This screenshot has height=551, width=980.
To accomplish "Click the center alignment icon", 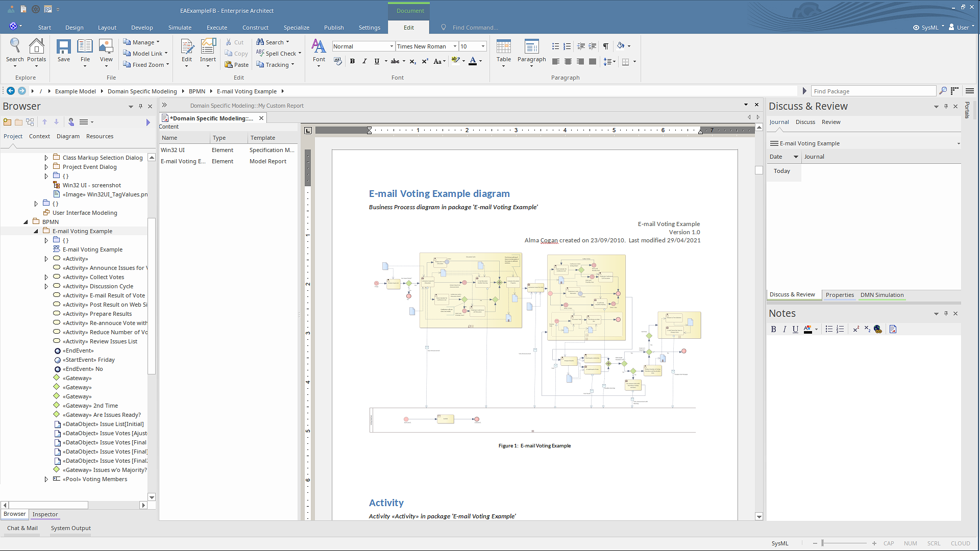I will tap(568, 62).
